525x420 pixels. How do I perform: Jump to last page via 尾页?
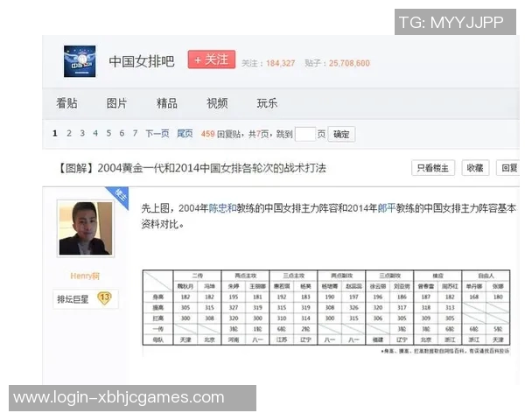pos(185,134)
